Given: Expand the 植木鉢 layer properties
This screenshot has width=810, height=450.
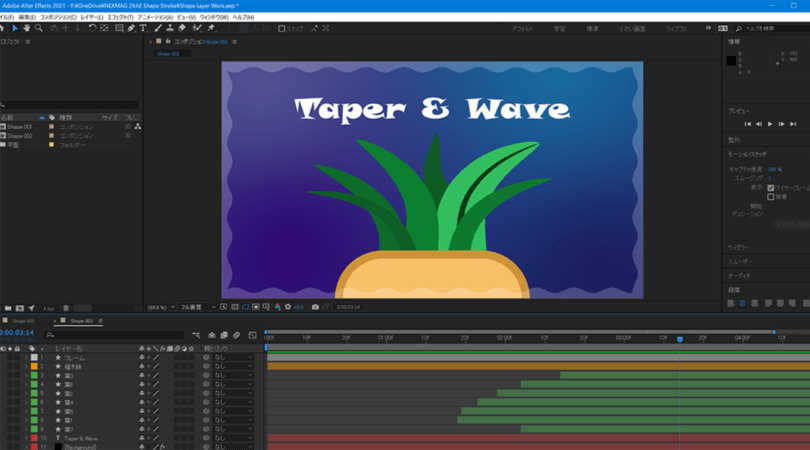Looking at the screenshot, I should tap(27, 367).
